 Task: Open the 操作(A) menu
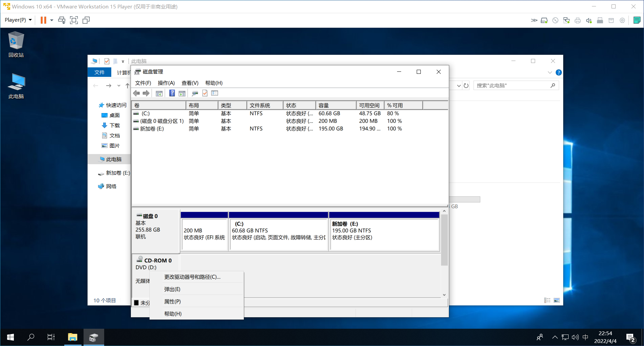(166, 83)
